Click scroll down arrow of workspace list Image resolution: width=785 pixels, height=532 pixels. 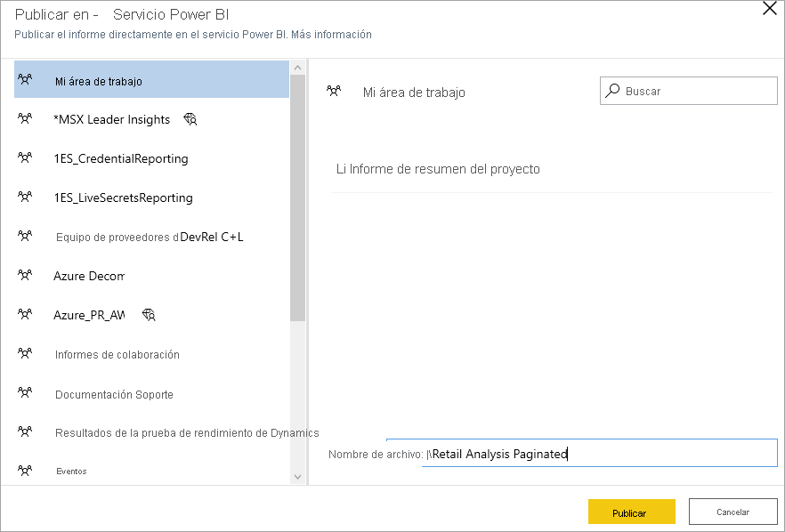(298, 477)
